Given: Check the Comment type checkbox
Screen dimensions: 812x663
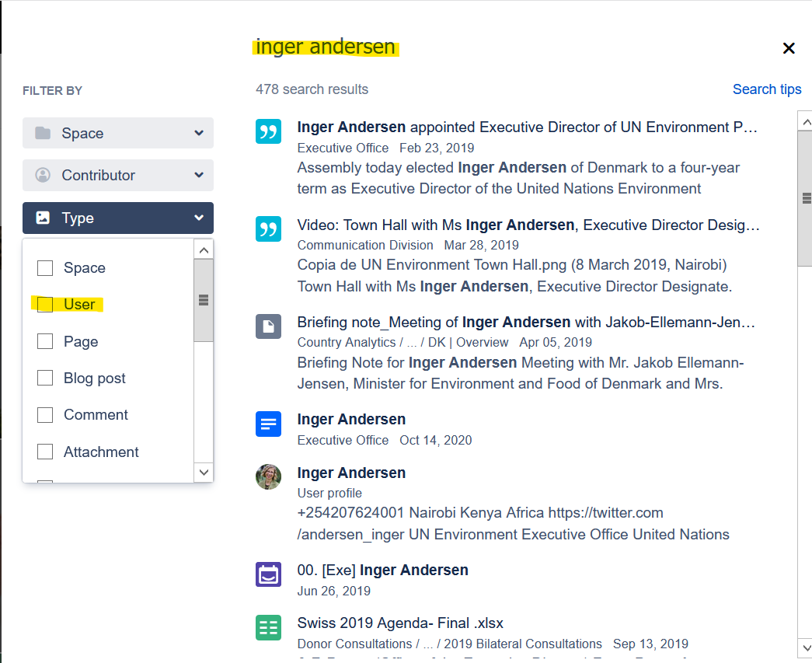Looking at the screenshot, I should (x=45, y=415).
